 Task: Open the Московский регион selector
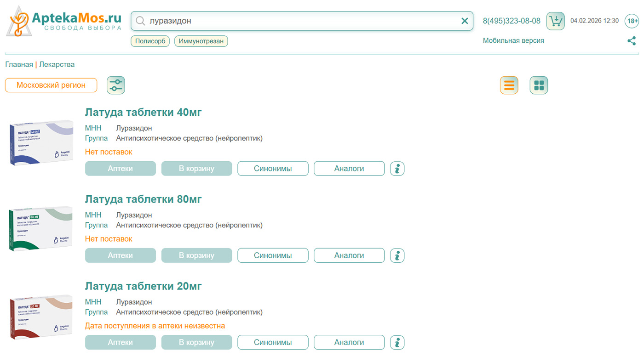[x=51, y=85]
